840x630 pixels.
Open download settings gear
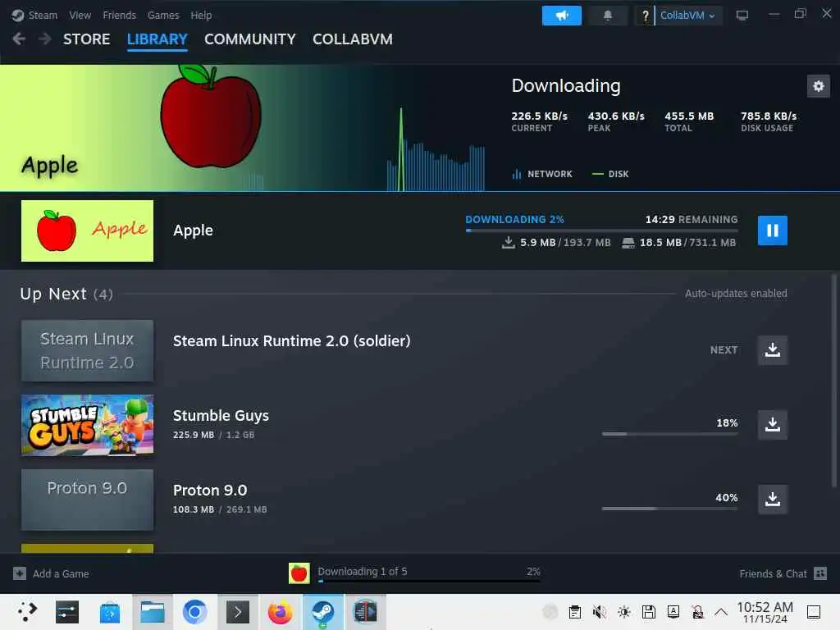[x=818, y=86]
